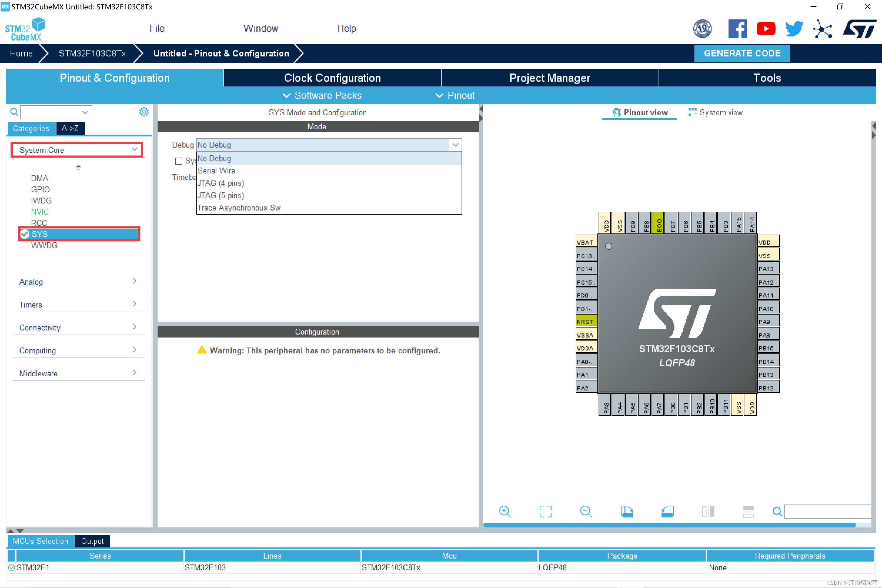Open the ST community network icon
Image resolution: width=882 pixels, height=588 pixels.
tap(822, 29)
